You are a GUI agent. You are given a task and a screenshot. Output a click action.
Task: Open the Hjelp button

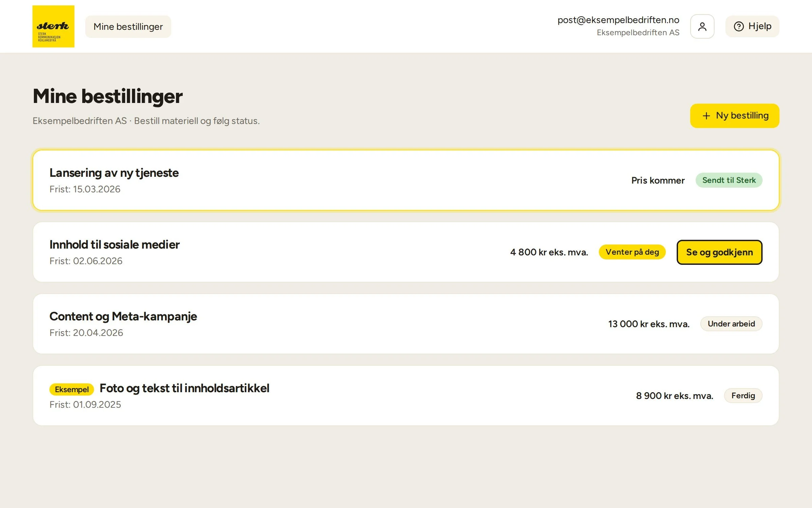click(x=752, y=26)
